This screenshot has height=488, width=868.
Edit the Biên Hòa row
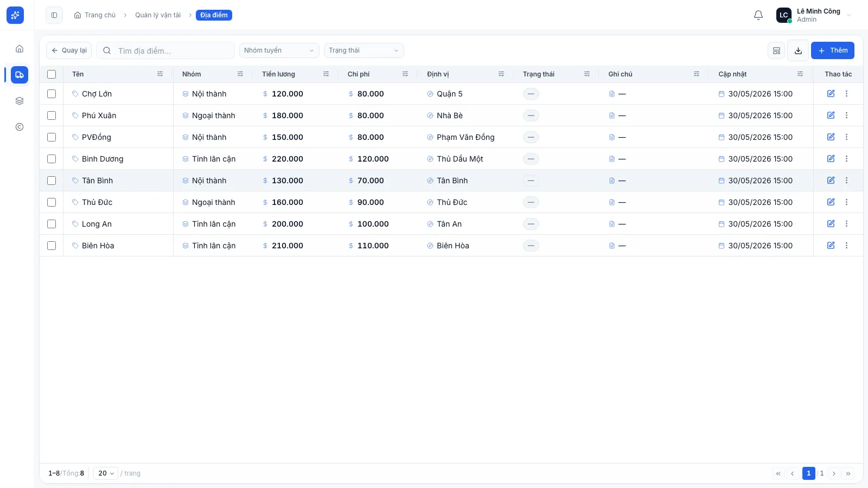pyautogui.click(x=831, y=246)
